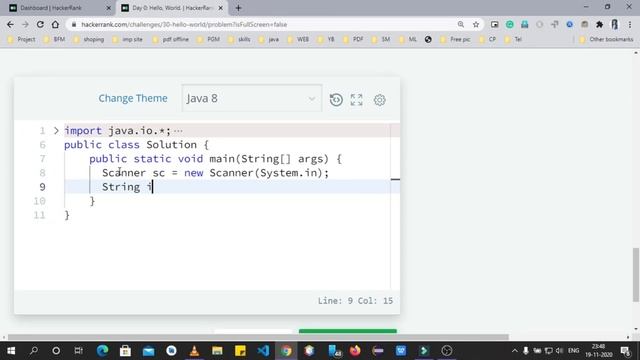Place cursor on line 9 String statement
The width and height of the screenshot is (640, 360).
(x=127, y=187)
